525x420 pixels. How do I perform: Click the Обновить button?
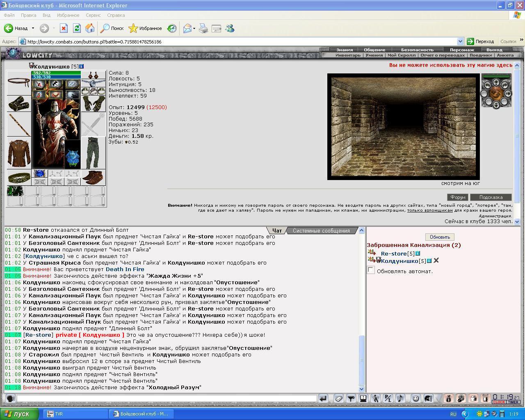(x=440, y=237)
